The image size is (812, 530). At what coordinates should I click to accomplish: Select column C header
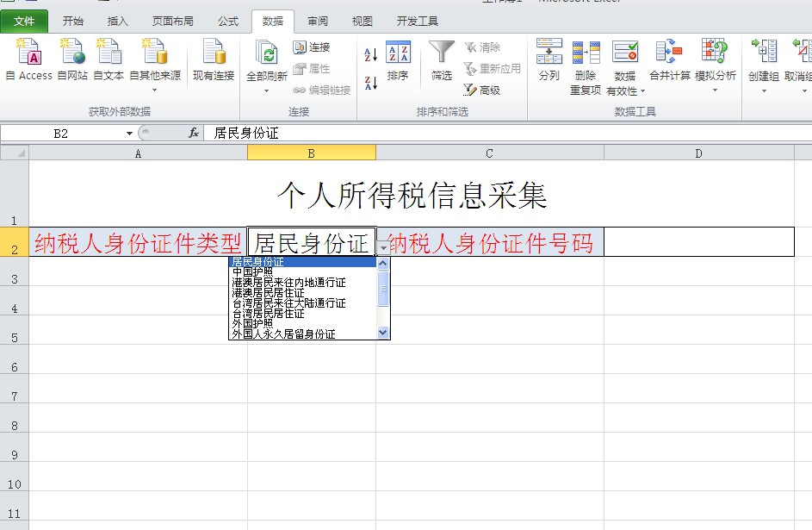[489, 153]
